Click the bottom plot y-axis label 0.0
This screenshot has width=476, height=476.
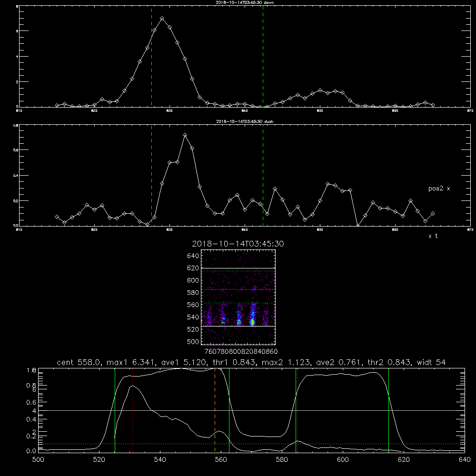tap(31, 451)
